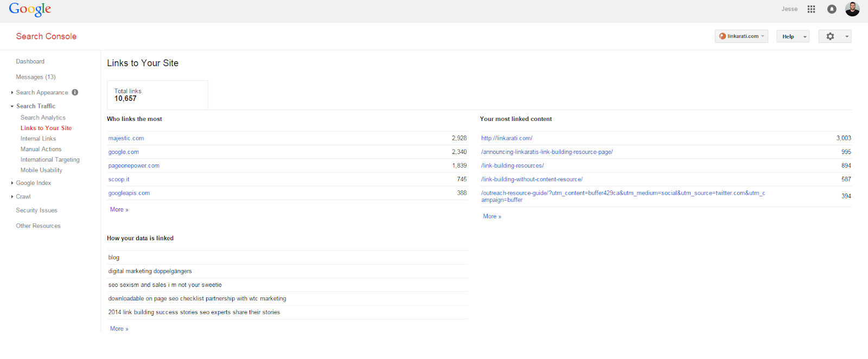This screenshot has height=359, width=868.
Task: Click the How your data is linked heading
Action: 141,238
